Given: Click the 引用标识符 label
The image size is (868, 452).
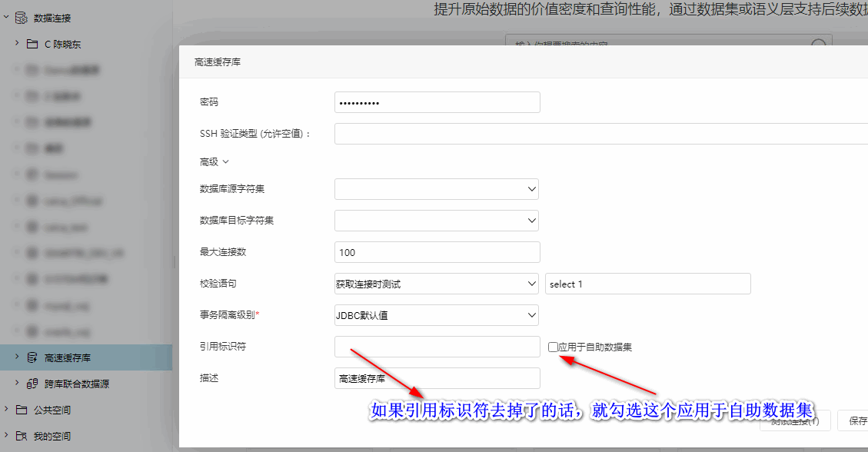Looking at the screenshot, I should point(222,347).
